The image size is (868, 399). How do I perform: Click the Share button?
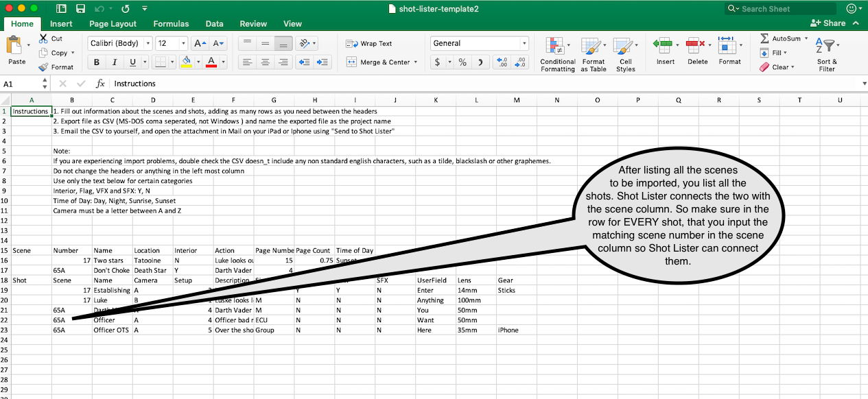pos(830,23)
